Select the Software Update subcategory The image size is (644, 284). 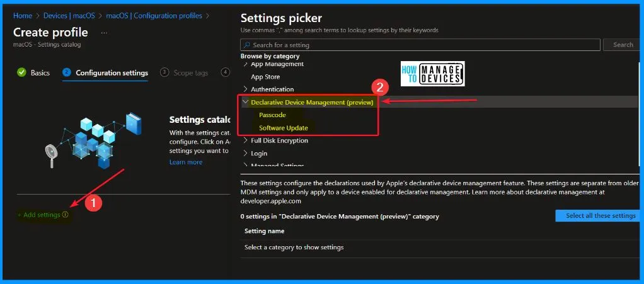pos(284,128)
